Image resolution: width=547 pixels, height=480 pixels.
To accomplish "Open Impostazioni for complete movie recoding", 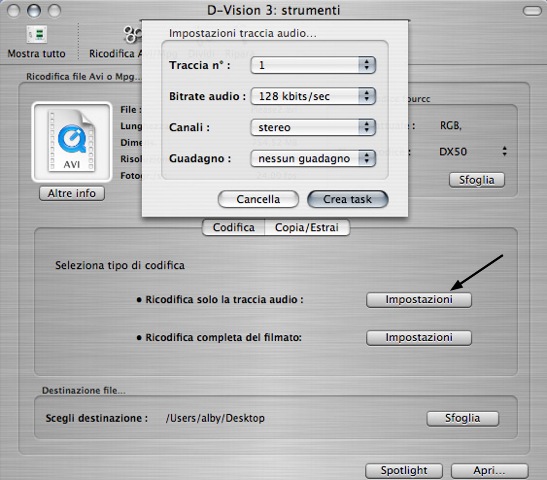I will 419,338.
